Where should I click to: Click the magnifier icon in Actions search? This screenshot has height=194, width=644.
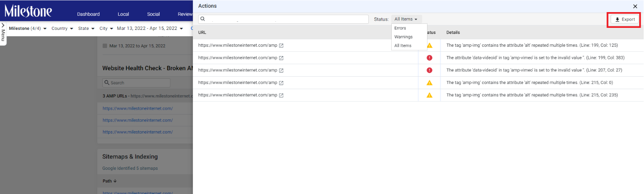(x=203, y=19)
